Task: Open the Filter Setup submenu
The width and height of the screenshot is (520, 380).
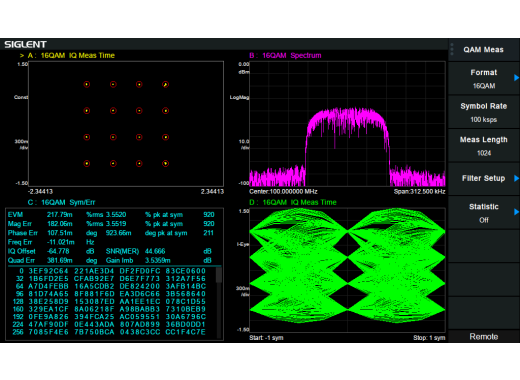Action: (x=484, y=179)
